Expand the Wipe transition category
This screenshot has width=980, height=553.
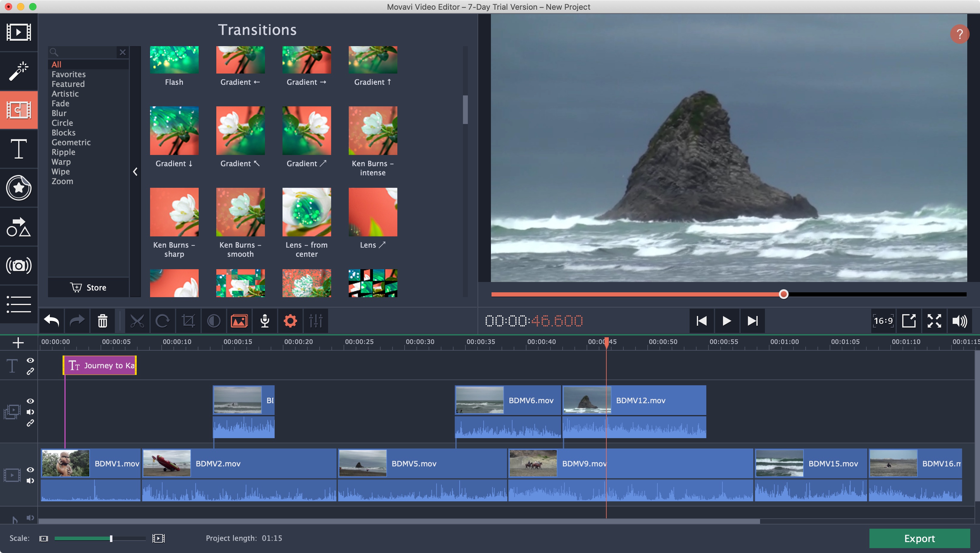tap(60, 172)
